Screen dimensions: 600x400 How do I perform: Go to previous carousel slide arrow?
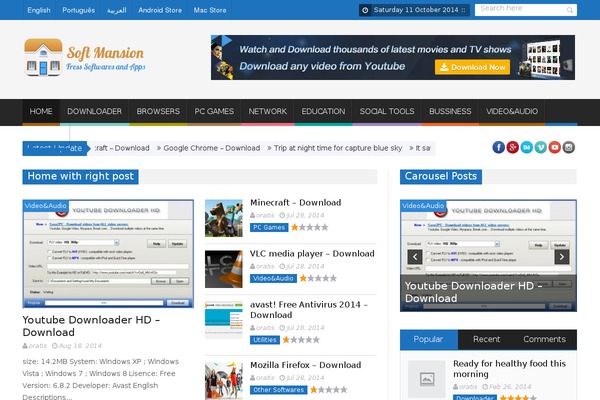(x=415, y=257)
